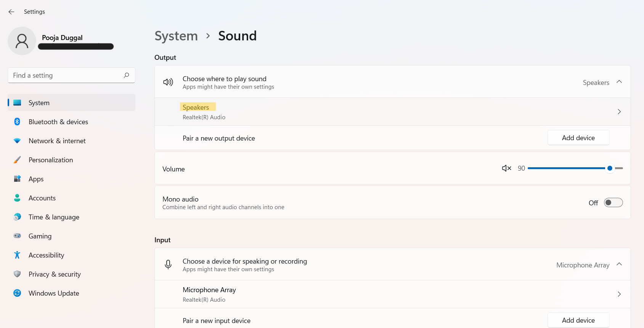Click the Bluetooth icon in sidebar

pos(17,122)
